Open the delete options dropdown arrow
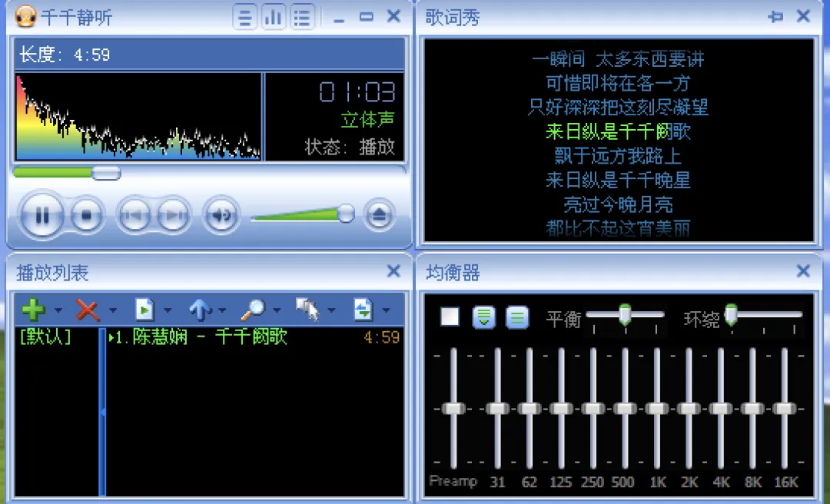 coord(113,310)
